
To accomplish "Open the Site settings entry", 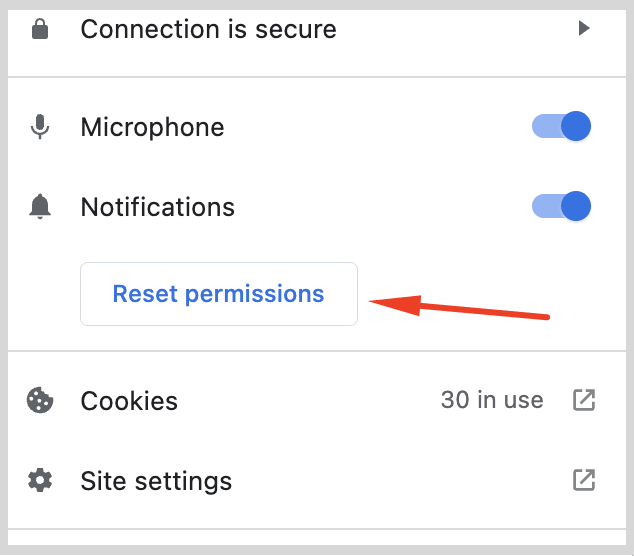I will pos(317,480).
